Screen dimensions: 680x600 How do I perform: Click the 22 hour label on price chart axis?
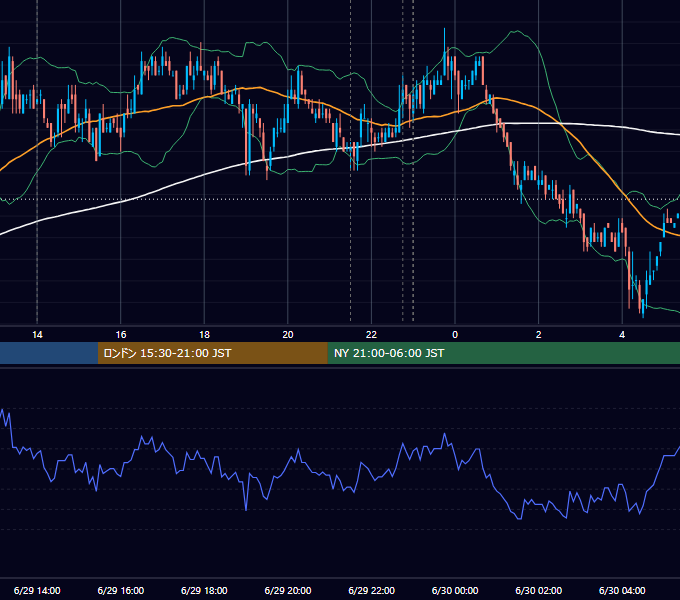coord(371,335)
